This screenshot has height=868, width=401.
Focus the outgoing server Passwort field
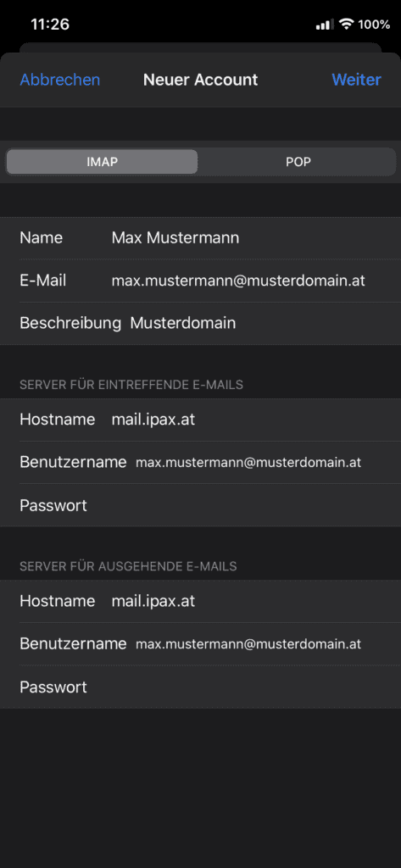(x=200, y=687)
